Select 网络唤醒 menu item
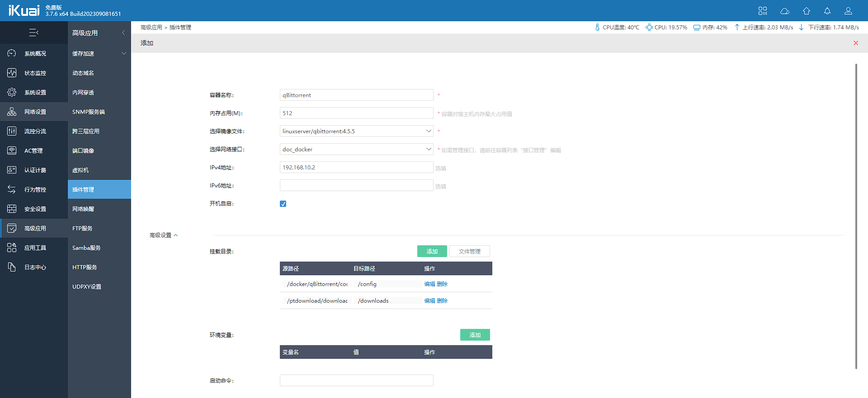 [99, 209]
